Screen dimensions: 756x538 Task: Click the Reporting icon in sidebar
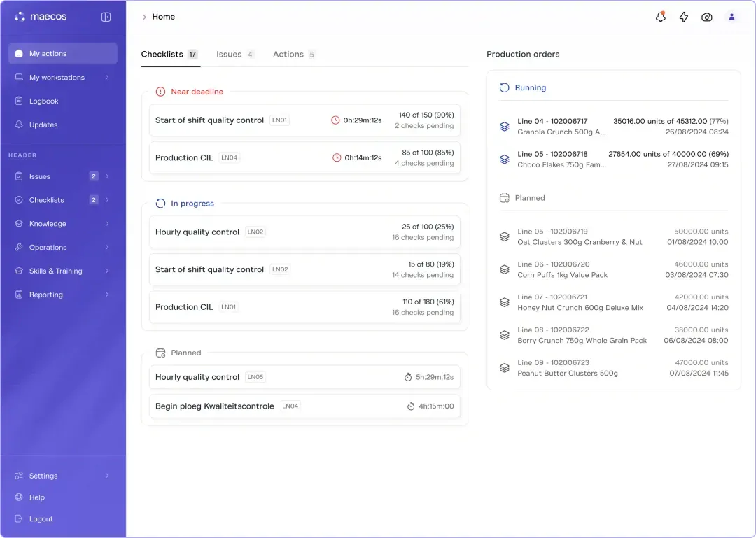pyautogui.click(x=19, y=295)
